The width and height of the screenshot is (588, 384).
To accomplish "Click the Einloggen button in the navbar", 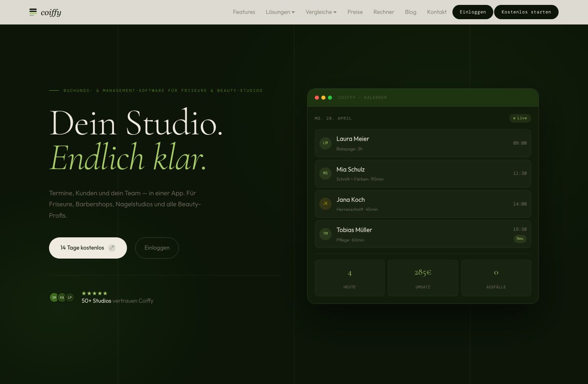I will (x=472, y=12).
